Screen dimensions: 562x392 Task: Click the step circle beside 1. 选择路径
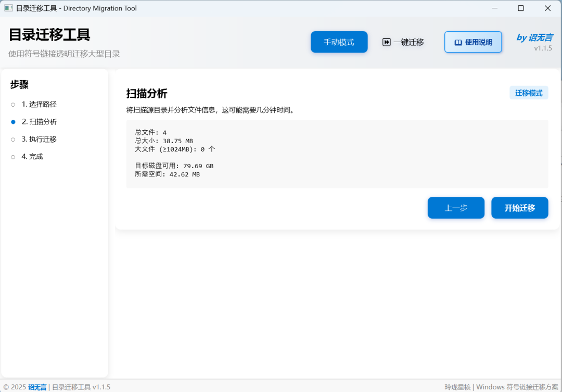[x=12, y=104]
